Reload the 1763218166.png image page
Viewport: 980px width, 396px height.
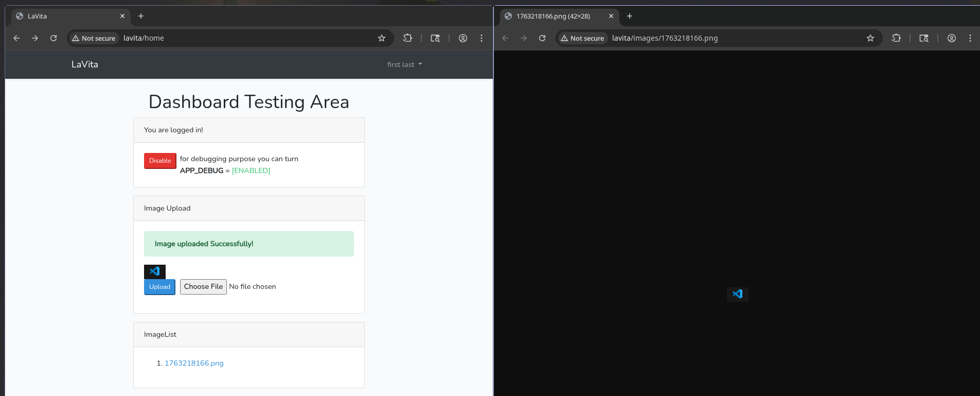[x=542, y=38]
